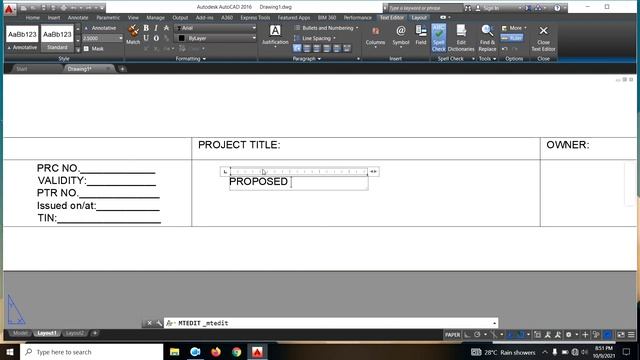Switch to the Layout2 tab
The width and height of the screenshot is (640, 360).
(x=74, y=333)
